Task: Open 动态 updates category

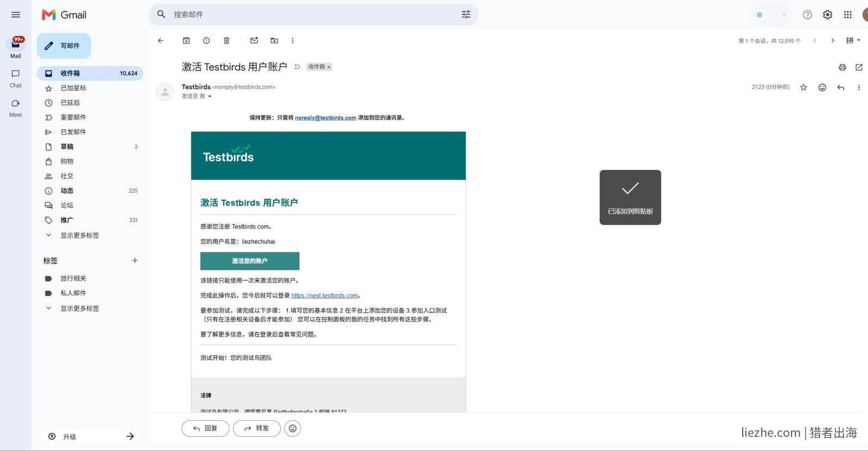Action: [90, 190]
